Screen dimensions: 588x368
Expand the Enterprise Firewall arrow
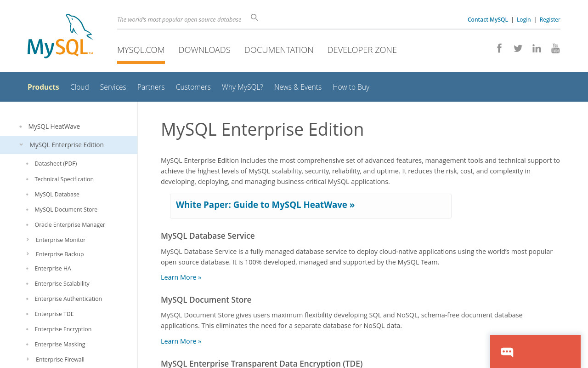click(x=28, y=359)
